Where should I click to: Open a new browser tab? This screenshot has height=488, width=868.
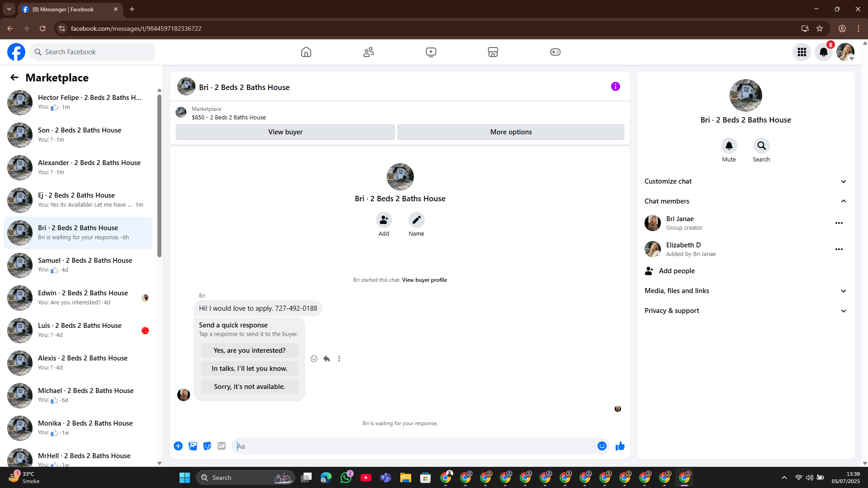[132, 9]
